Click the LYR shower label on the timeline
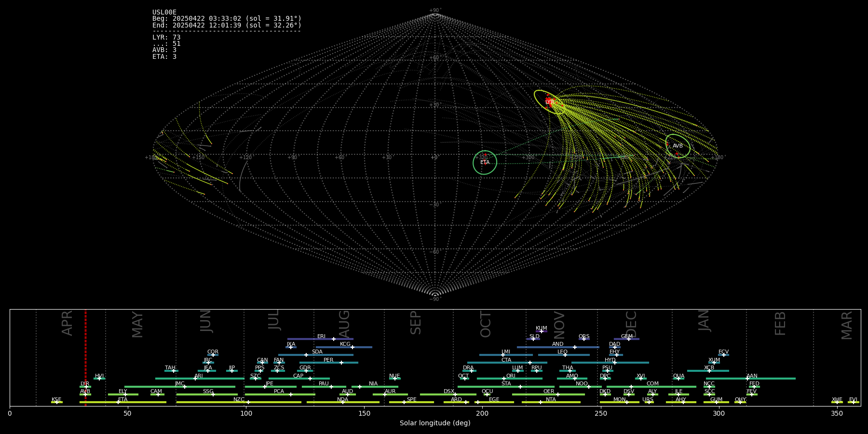 tap(85, 384)
